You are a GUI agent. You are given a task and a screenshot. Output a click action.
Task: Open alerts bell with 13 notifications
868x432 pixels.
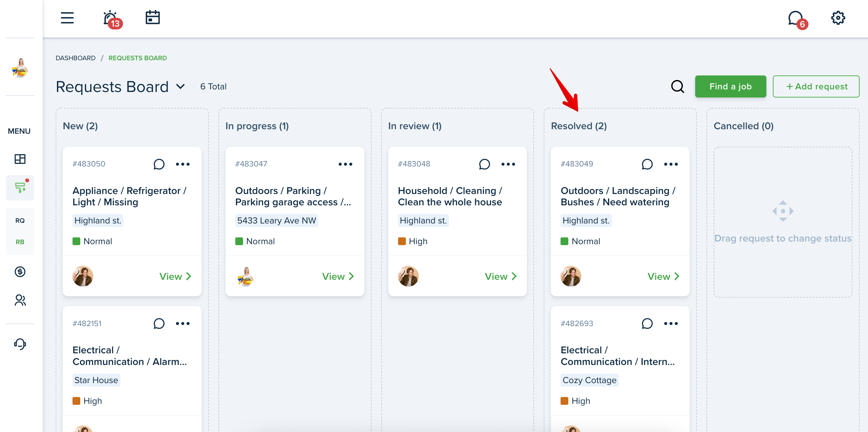click(112, 19)
